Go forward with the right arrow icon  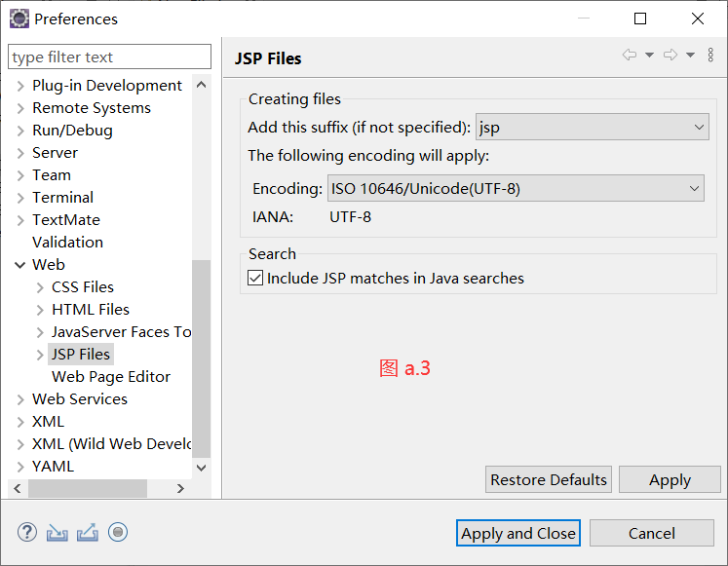671,56
